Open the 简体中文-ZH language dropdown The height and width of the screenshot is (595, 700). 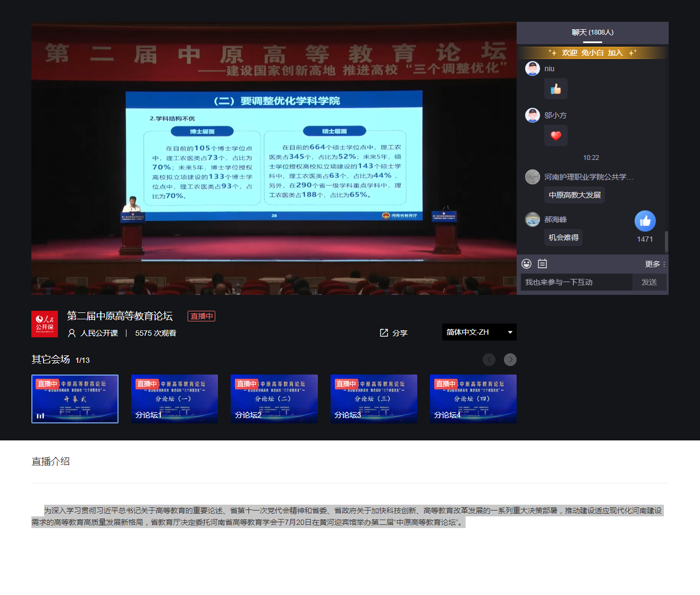coord(479,332)
